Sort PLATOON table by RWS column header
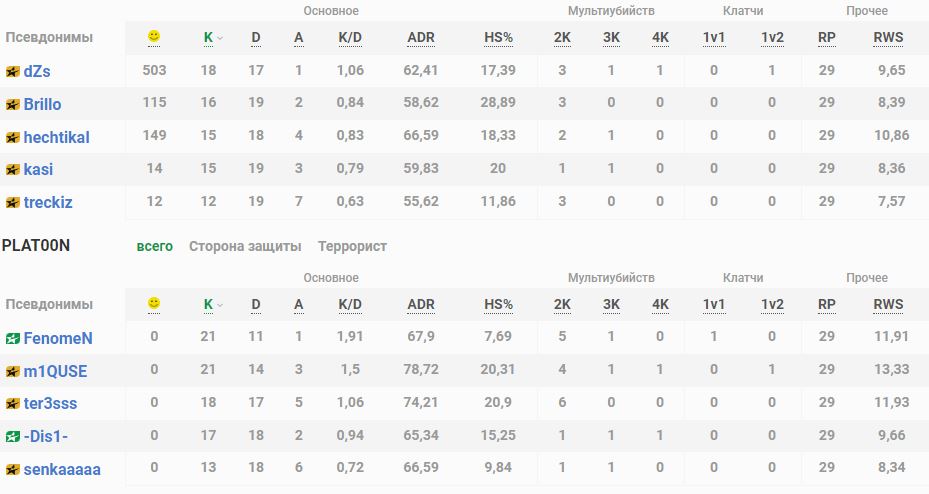Image resolution: width=929 pixels, height=494 pixels. point(888,304)
